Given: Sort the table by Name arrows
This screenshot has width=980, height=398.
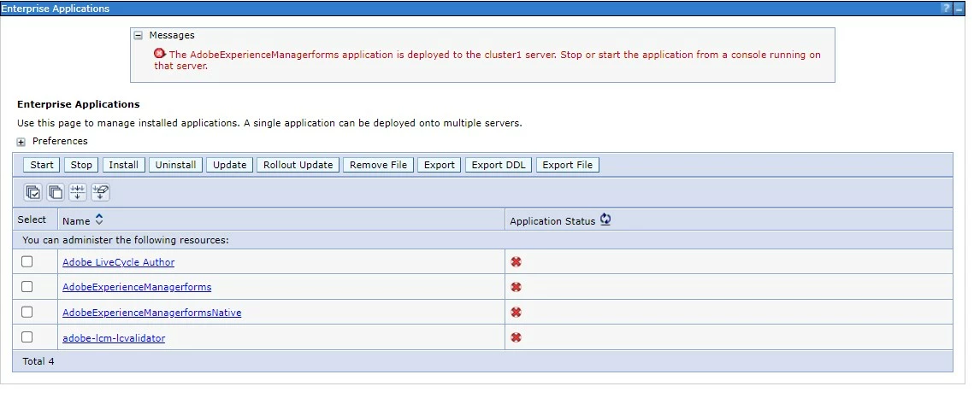Looking at the screenshot, I should (98, 219).
